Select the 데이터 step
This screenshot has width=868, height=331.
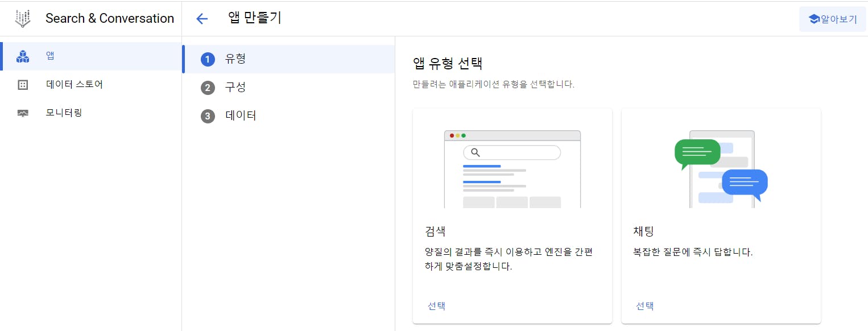[x=288, y=116]
